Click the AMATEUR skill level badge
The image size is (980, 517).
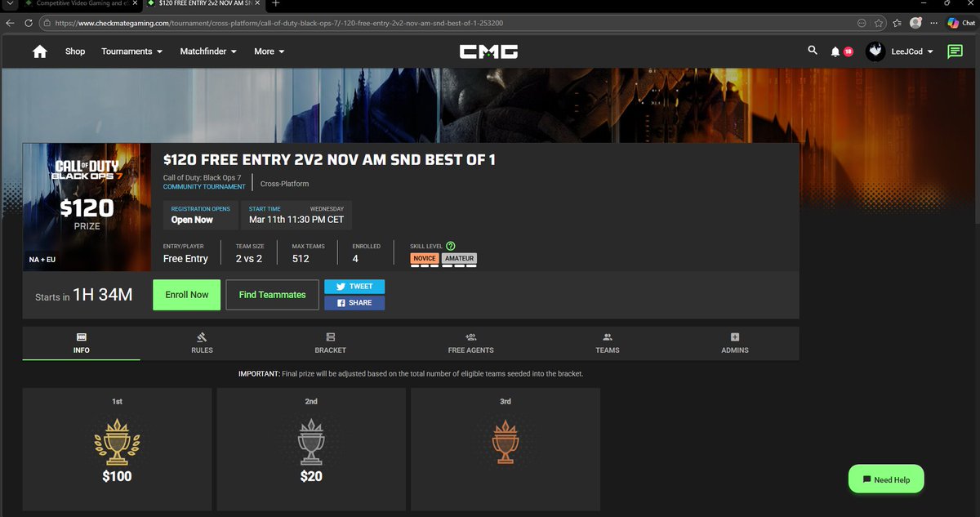tap(459, 259)
